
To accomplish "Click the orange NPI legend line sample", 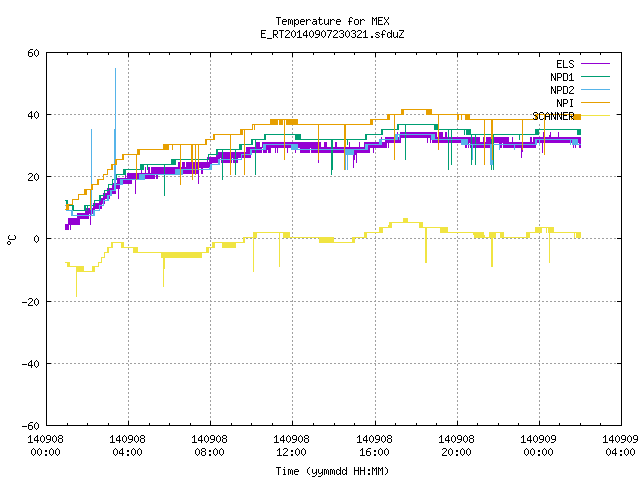I will (x=595, y=103).
